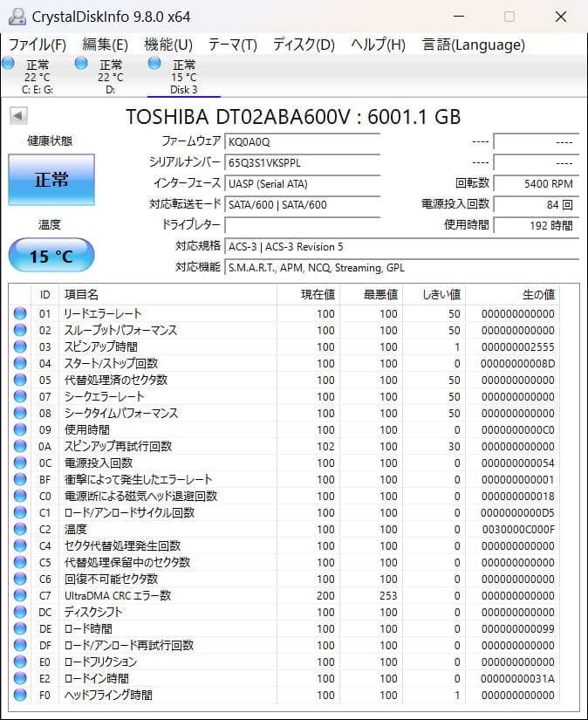Click blue status orb for attribute C4
Image resolution: width=588 pixels, height=720 pixels.
(20, 545)
